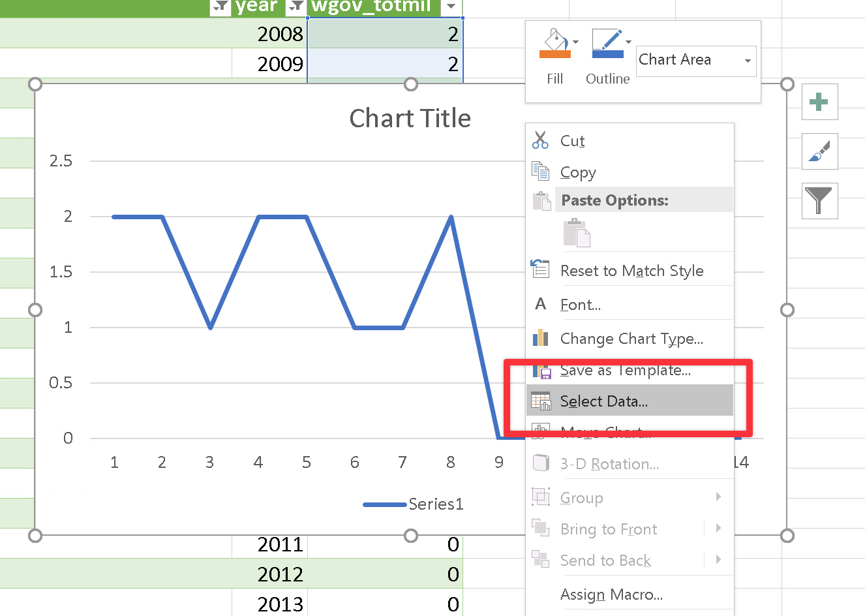The width and height of the screenshot is (865, 616).
Task: Open the Chart Styles paintbrush button
Action: 819,151
